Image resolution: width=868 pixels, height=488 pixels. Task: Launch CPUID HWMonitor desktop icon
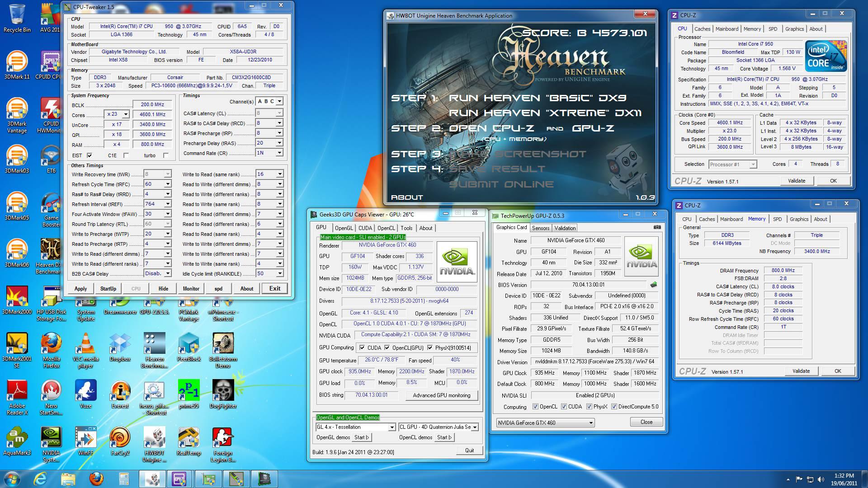tap(51, 115)
